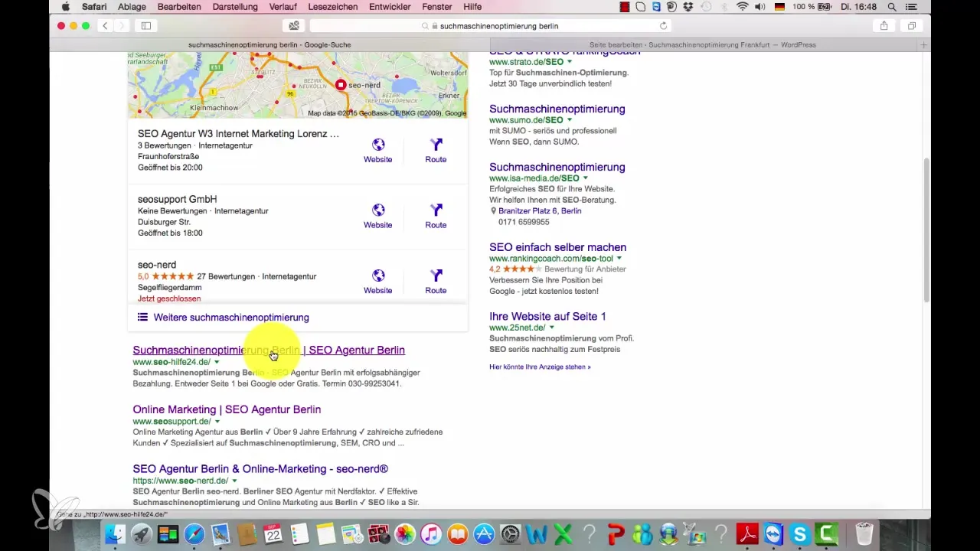Expand arrow next to www.seosupport.de
This screenshot has height=551, width=980.
(x=217, y=422)
